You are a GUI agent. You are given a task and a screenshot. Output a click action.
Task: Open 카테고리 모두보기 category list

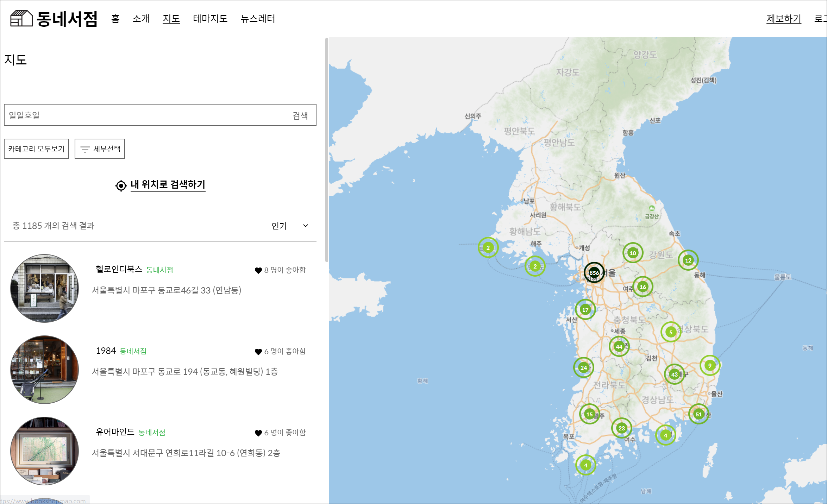[x=36, y=149]
